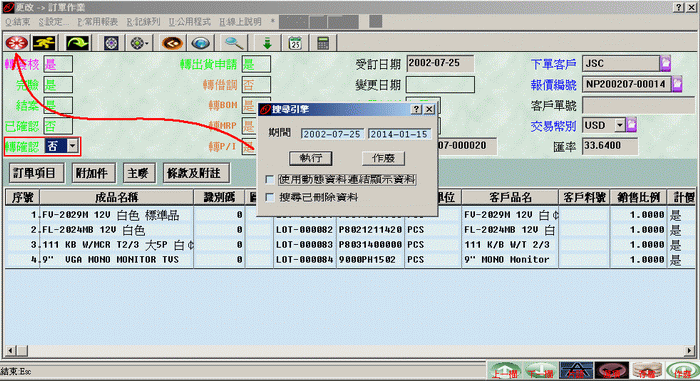Click the orange back arrow toolbar icon

[172, 43]
